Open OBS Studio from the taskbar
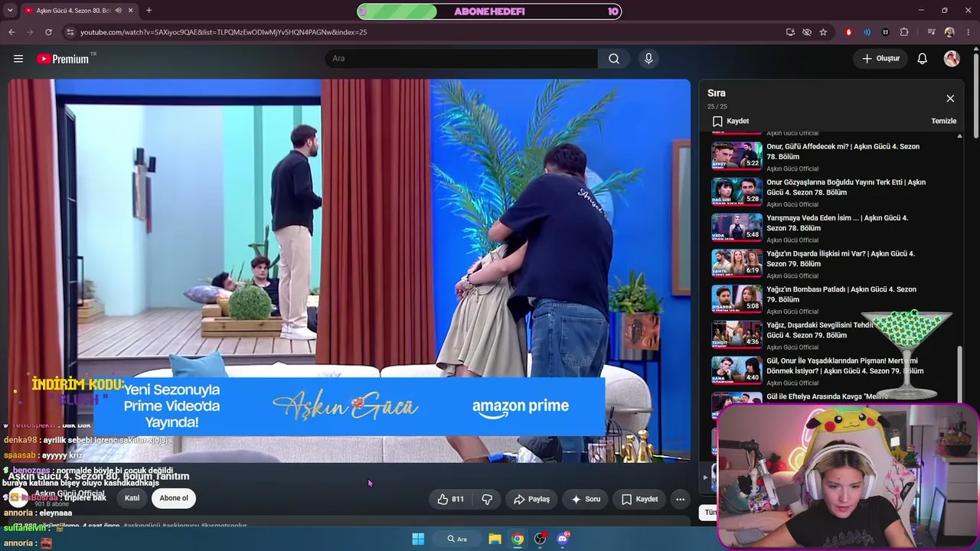Viewport: 980px width, 551px height. (x=541, y=539)
